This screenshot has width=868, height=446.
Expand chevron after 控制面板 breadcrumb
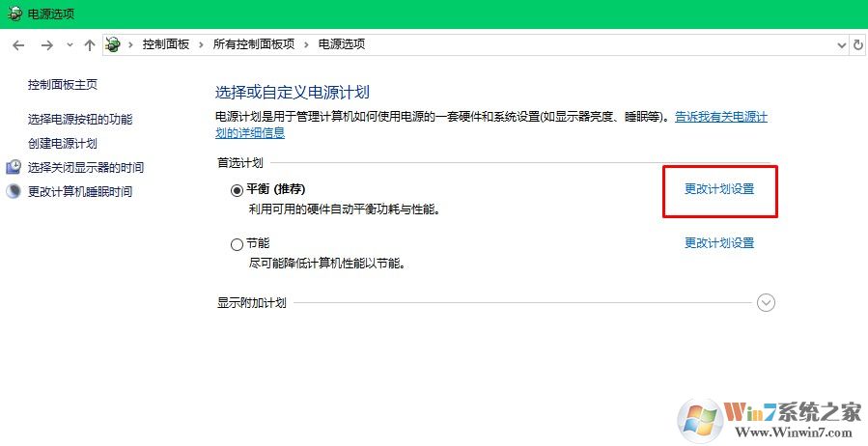point(201,44)
